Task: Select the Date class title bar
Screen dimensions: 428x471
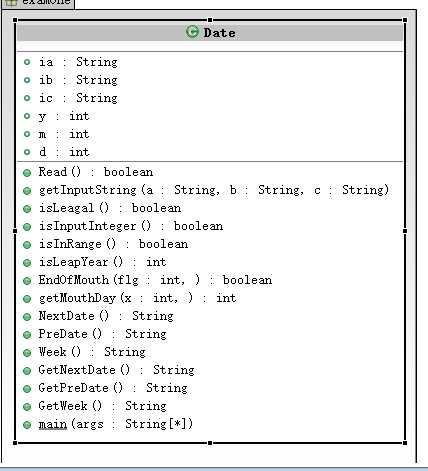Action: 210,32
